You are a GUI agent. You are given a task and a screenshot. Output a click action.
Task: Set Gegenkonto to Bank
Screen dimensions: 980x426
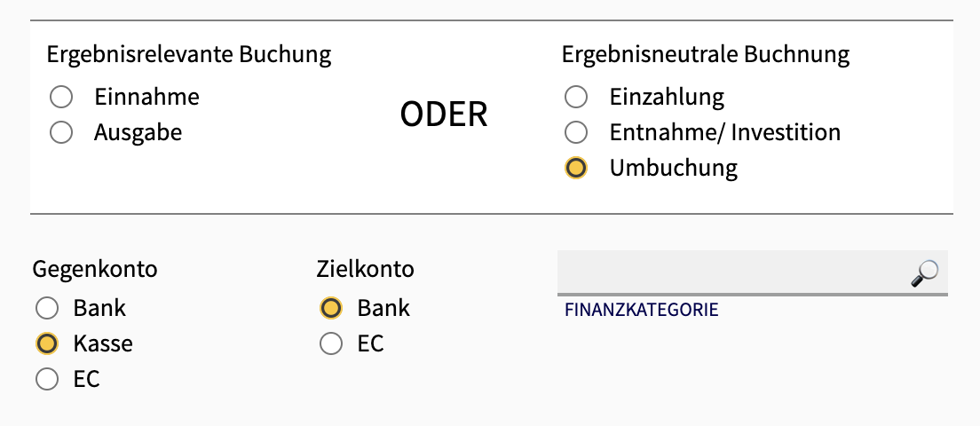coord(47,308)
